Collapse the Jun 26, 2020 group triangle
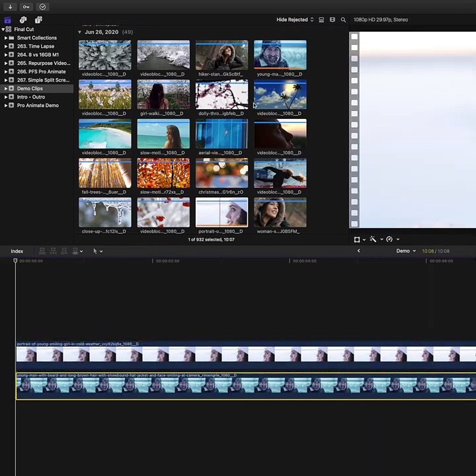This screenshot has width=476, height=476. pyautogui.click(x=79, y=32)
